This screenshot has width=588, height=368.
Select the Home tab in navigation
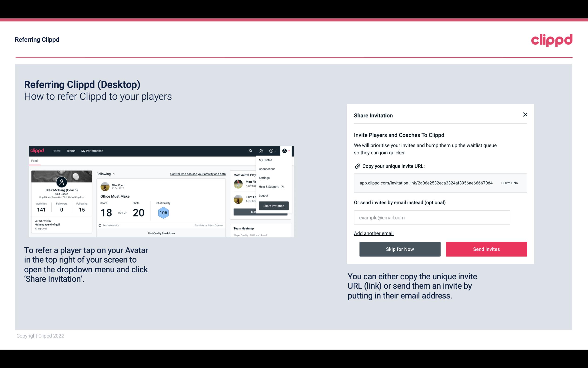point(56,151)
